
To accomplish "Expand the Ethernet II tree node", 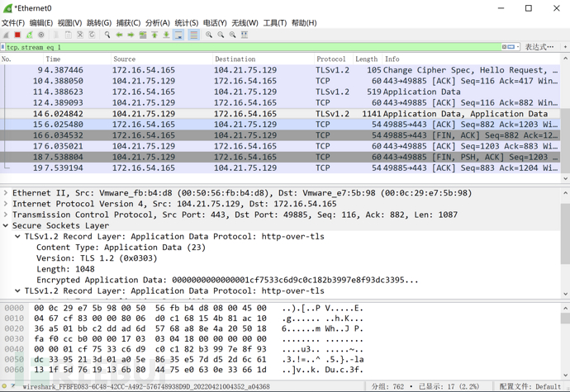I will 6,193.
